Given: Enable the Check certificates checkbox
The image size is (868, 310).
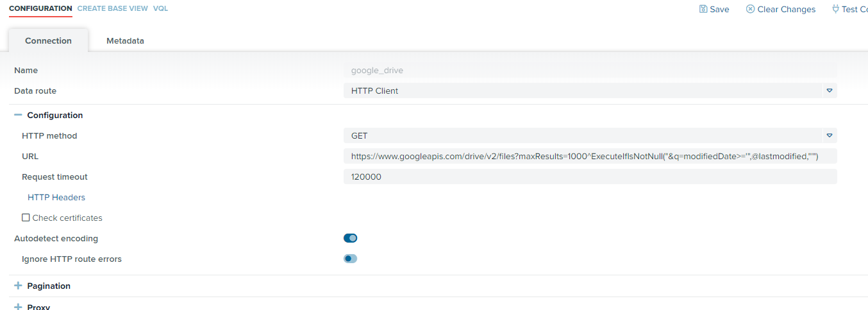Looking at the screenshot, I should tap(26, 218).
